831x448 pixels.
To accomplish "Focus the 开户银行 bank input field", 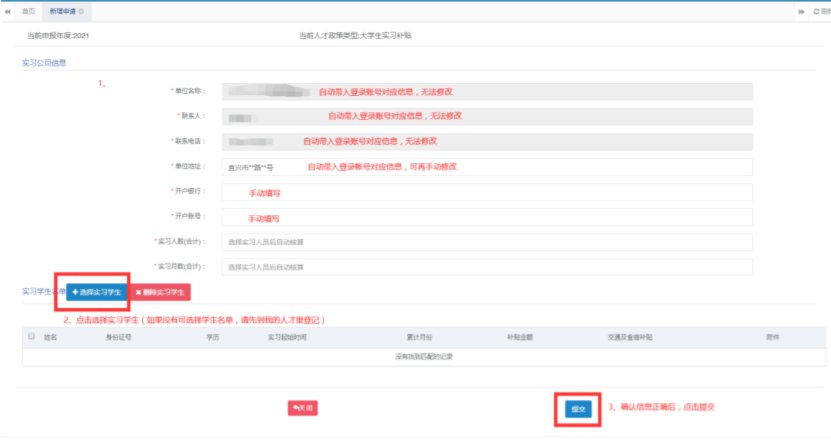I will click(486, 192).
